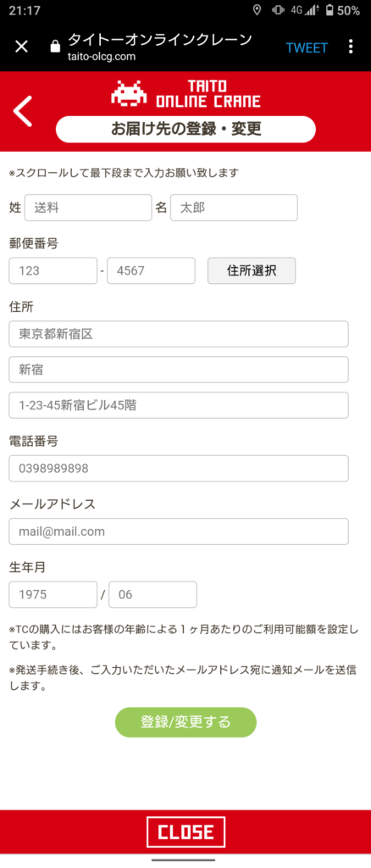This screenshot has width=371, height=868.
Task: Tap the padlock site security icon
Action: pos(55,47)
